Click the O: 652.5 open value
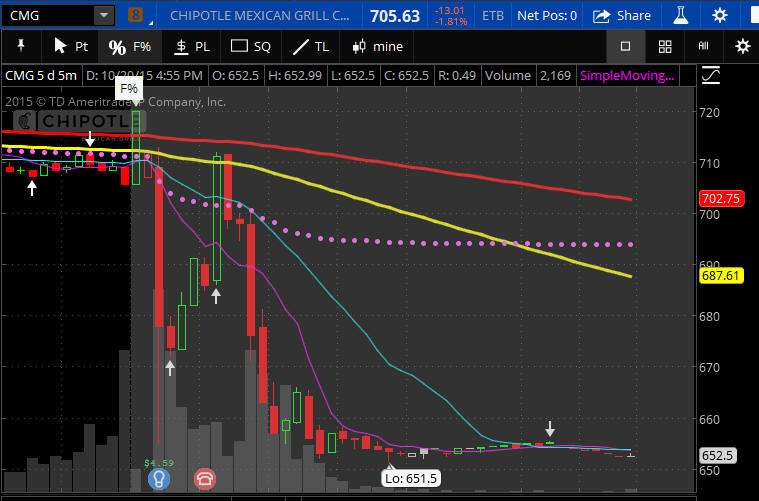 [x=235, y=76]
